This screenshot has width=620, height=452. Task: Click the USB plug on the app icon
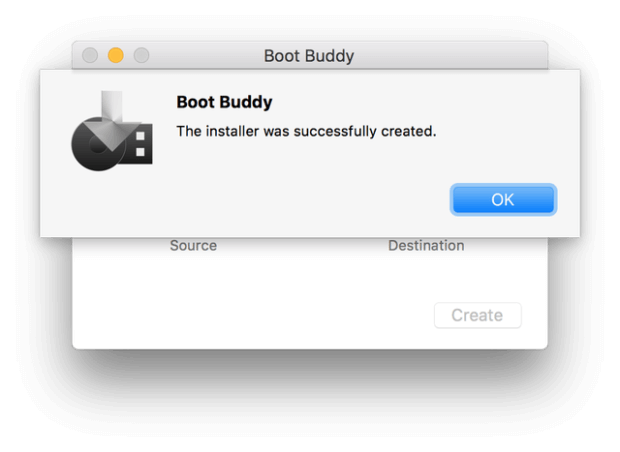click(139, 144)
